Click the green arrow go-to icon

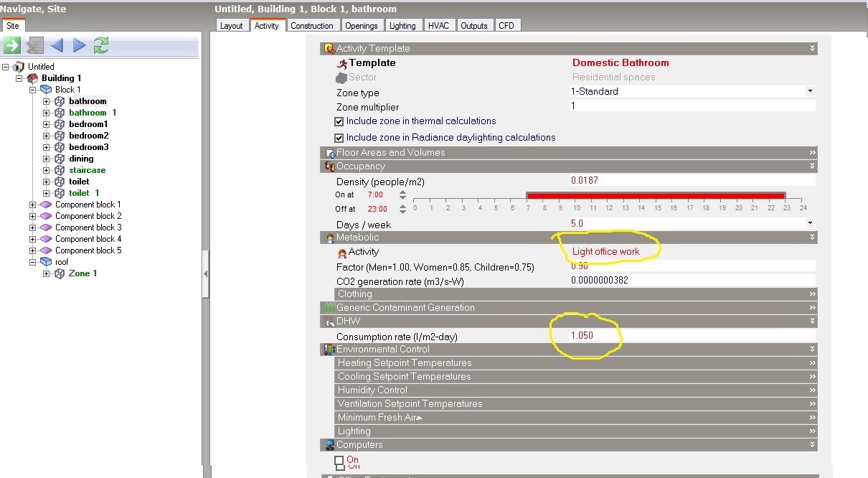pos(11,46)
